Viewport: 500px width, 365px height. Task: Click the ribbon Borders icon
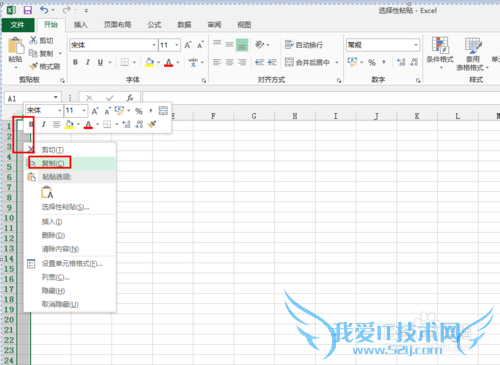(x=125, y=62)
